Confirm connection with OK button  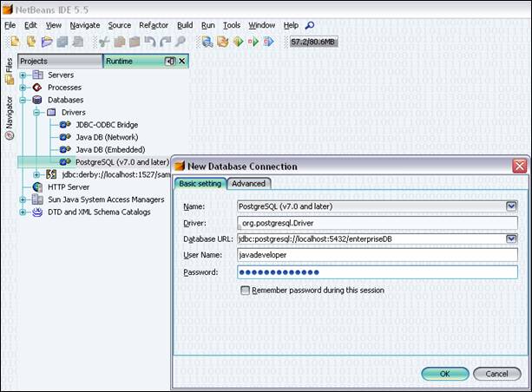445,374
